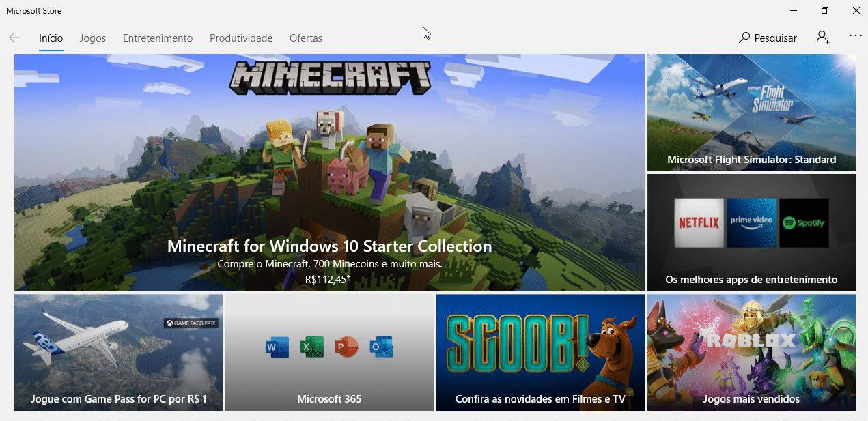Open the three-dot more options menu
The width and height of the screenshot is (868, 421).
tap(855, 35)
